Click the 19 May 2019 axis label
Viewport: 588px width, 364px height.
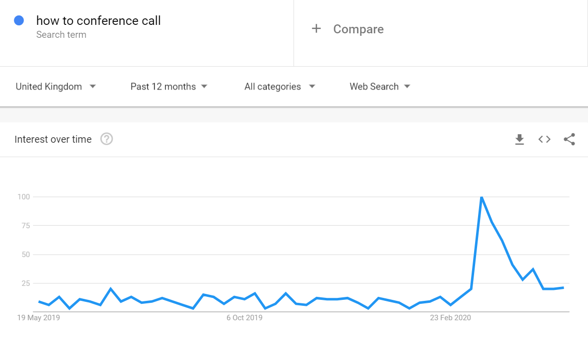pyautogui.click(x=38, y=318)
